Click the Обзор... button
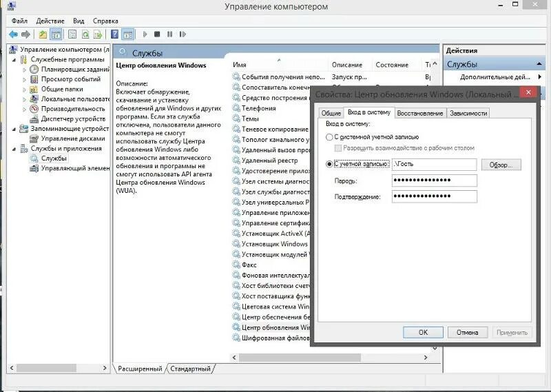This screenshot has width=551, height=392. coord(501,165)
